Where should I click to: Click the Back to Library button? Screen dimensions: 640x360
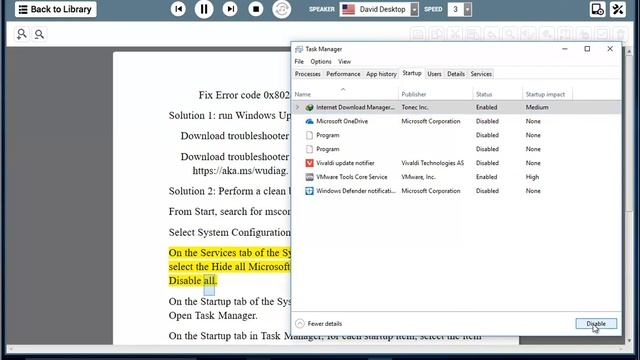56,9
